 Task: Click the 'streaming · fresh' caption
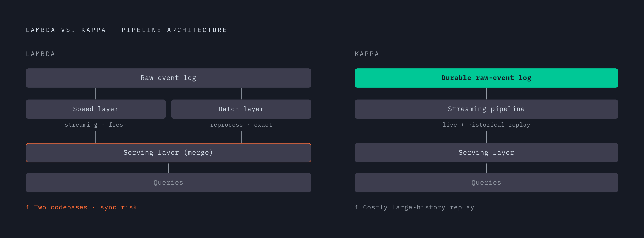(96, 125)
